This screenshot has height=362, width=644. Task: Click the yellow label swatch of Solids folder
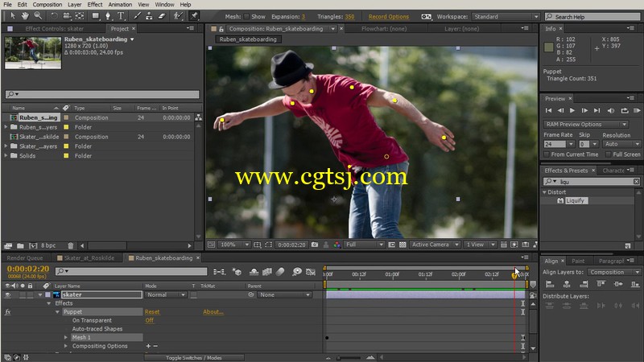(66, 156)
